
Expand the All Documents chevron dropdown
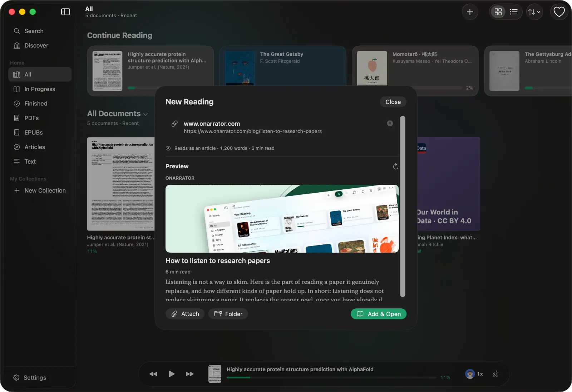(146, 114)
